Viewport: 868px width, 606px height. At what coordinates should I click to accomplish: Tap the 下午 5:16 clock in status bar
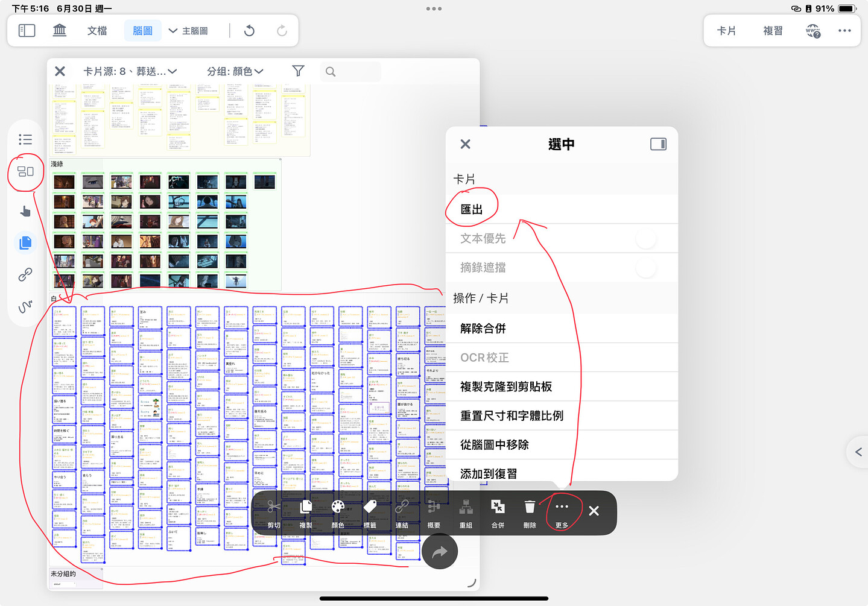click(31, 8)
